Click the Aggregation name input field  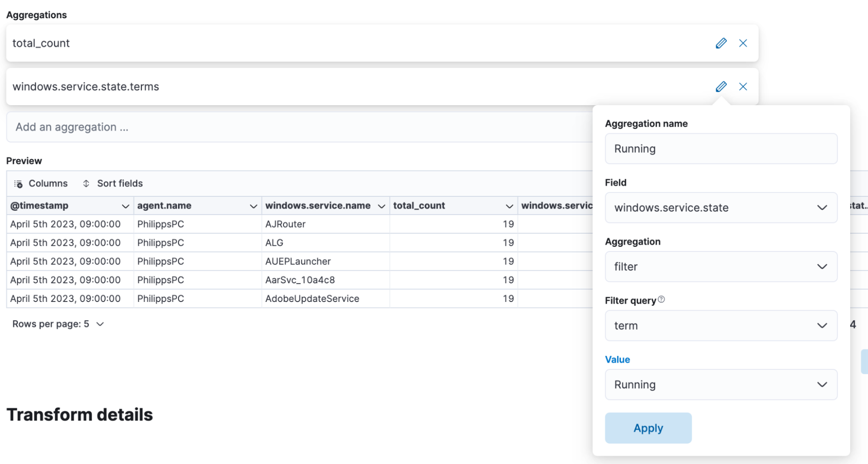pyautogui.click(x=721, y=149)
